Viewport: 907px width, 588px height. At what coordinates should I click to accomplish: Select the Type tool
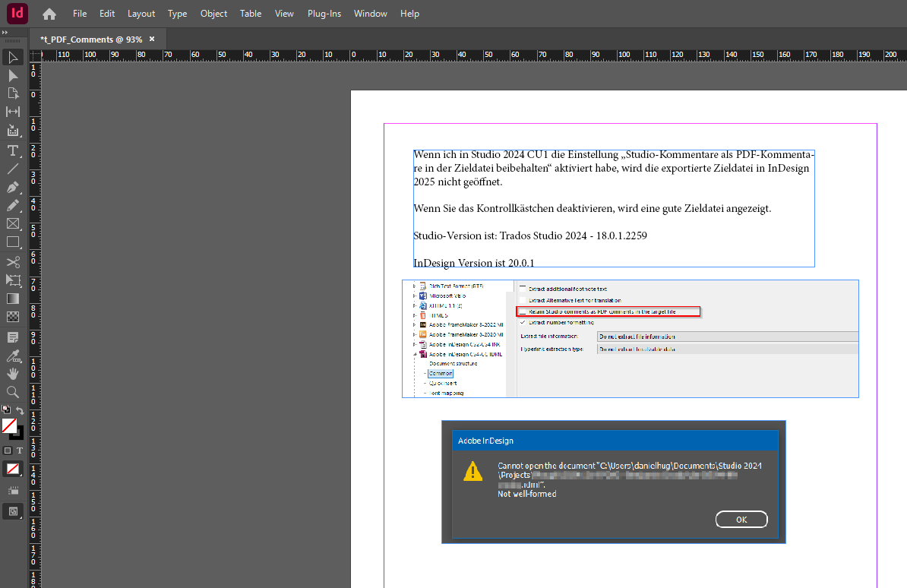tap(13, 151)
